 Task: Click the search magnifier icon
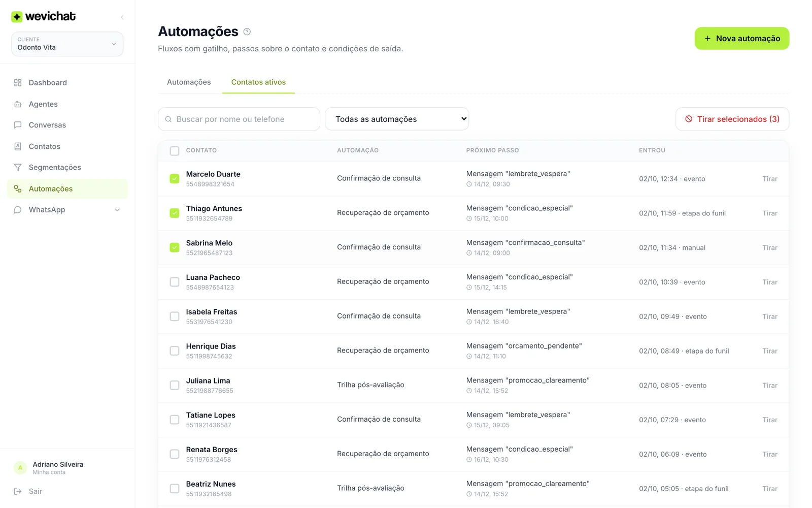pos(168,119)
